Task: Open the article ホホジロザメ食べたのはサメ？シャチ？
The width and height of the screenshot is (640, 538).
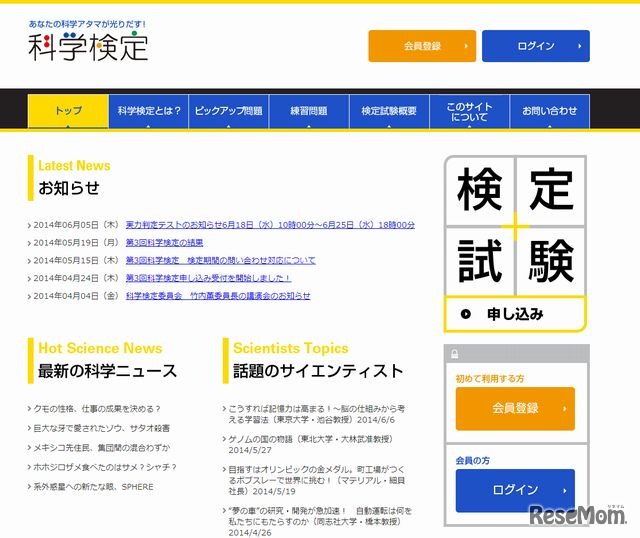Action: tap(105, 467)
